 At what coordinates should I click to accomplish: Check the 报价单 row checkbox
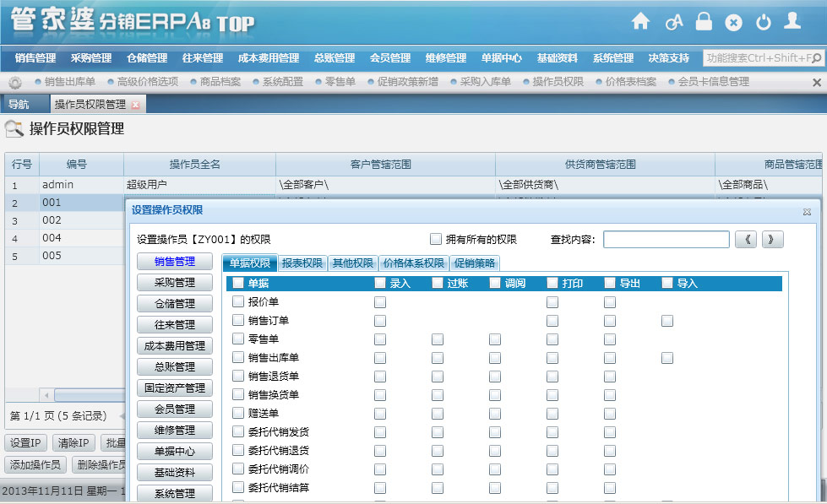point(238,301)
